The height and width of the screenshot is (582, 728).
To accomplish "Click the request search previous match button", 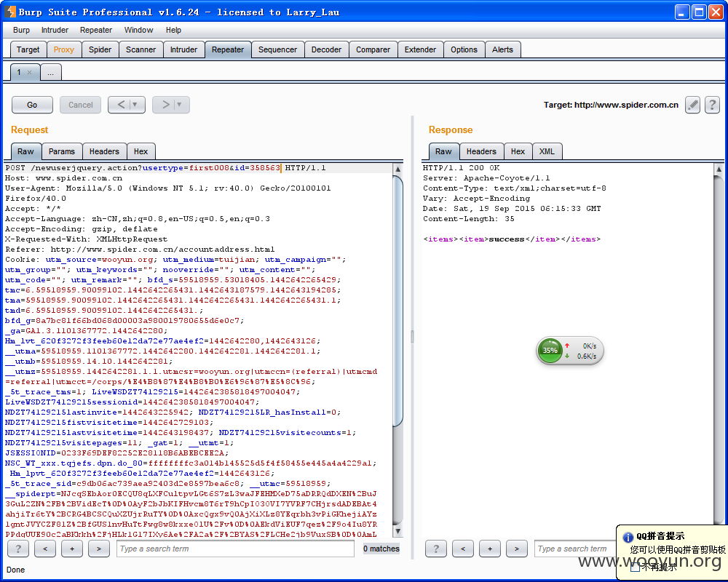I will click(45, 549).
